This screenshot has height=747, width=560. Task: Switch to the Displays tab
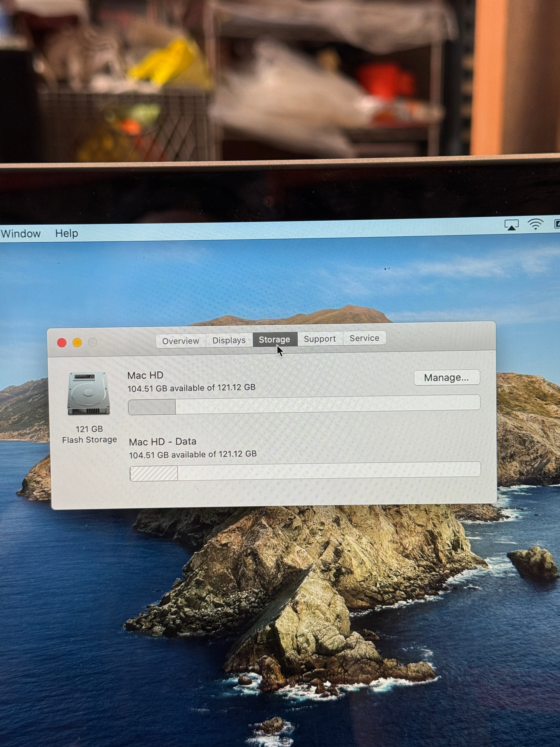[x=229, y=340]
